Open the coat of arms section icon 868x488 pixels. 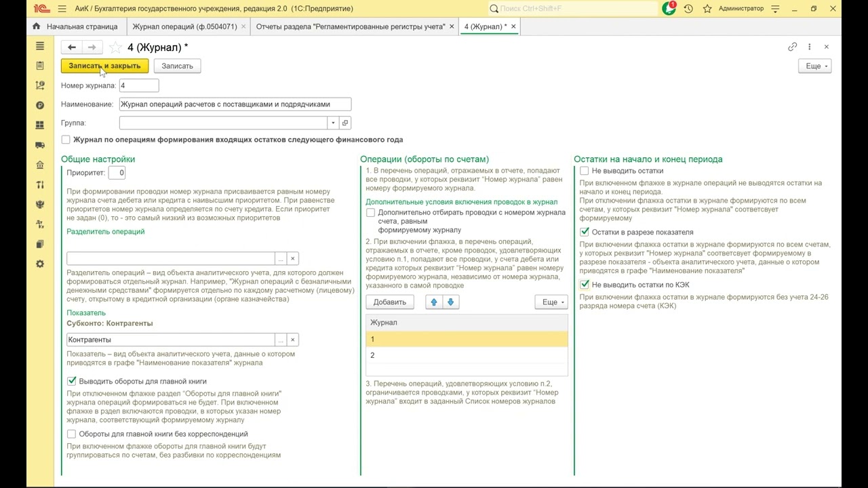coord(40,204)
